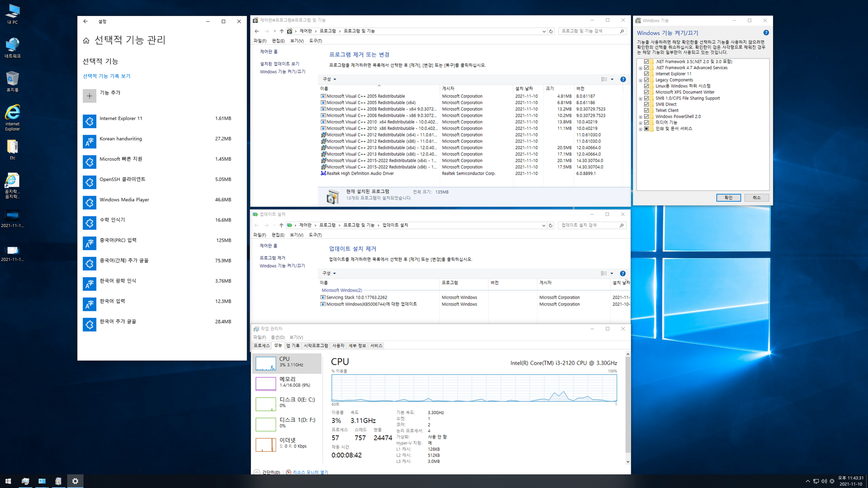
Task: Toggle the .NET Framework 3.5 checkbox
Action: pos(646,61)
